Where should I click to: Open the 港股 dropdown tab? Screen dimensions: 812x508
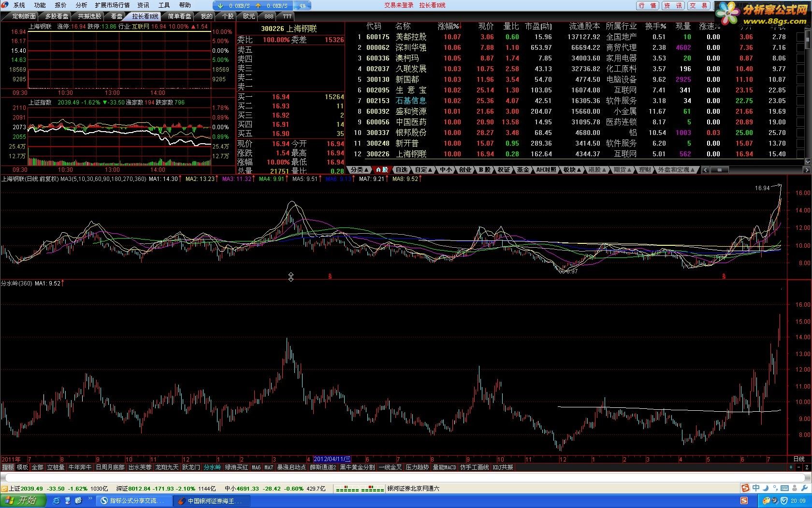597,170
